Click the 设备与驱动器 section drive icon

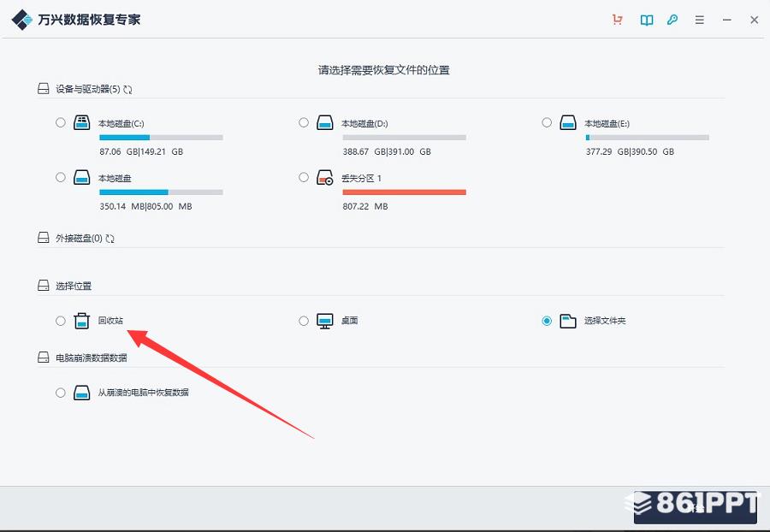tap(44, 88)
